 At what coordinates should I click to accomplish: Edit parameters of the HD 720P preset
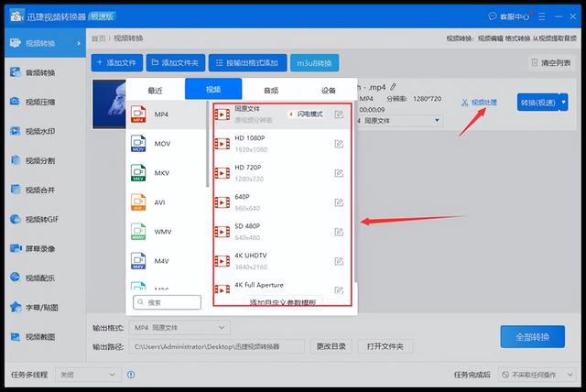pos(339,173)
